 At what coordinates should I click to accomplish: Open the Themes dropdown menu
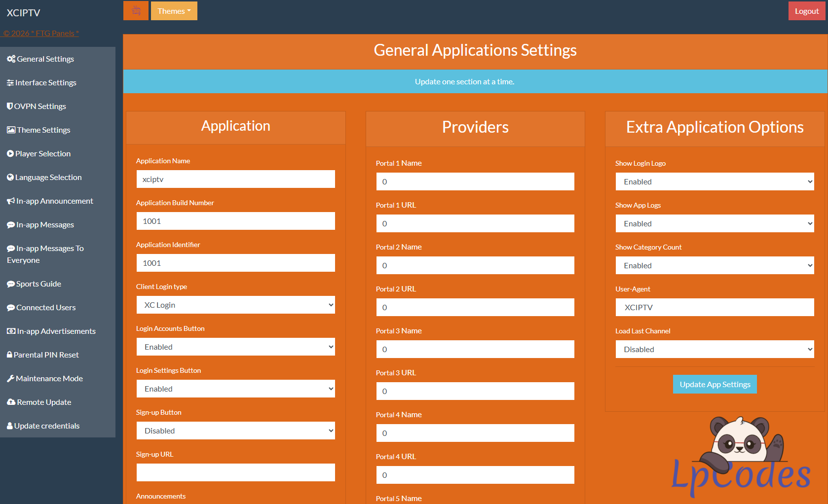(174, 11)
